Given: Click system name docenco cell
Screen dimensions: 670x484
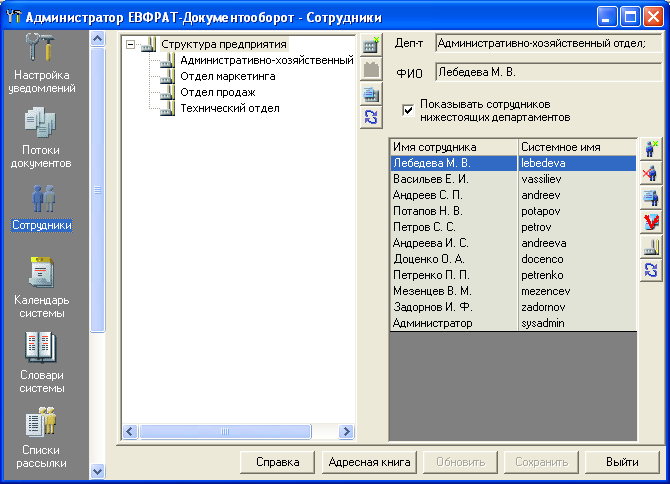Looking at the screenshot, I should coord(577,259).
